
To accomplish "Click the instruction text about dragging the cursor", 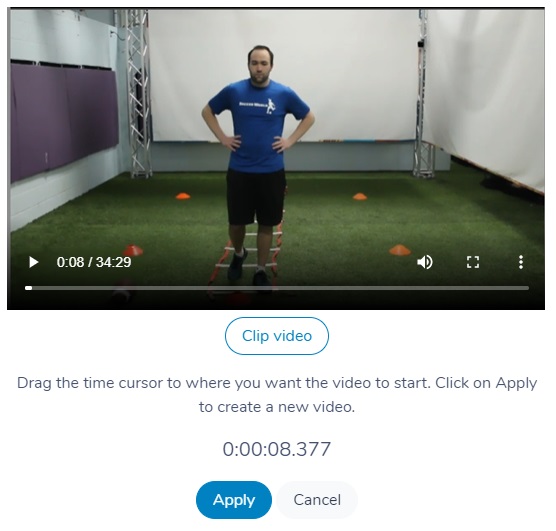I will 277,395.
